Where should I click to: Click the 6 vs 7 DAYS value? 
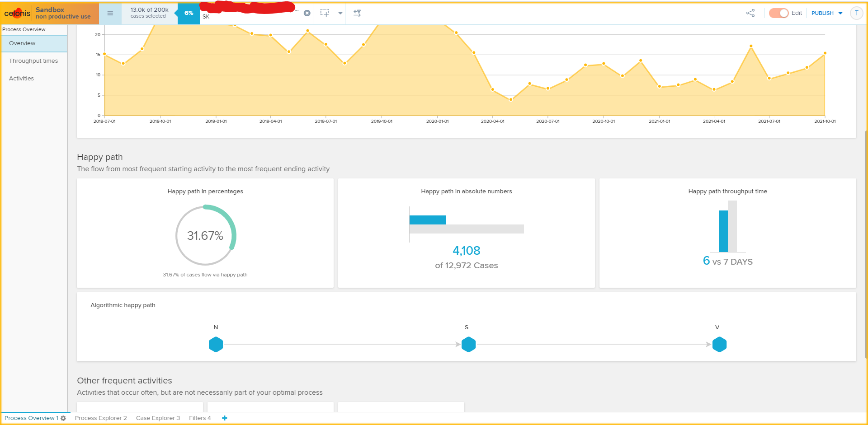(x=727, y=261)
